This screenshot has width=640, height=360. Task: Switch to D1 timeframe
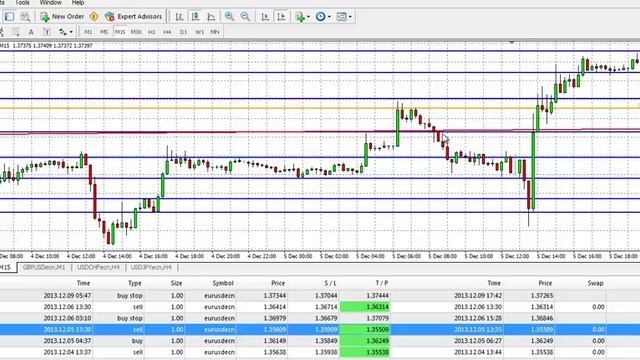pyautogui.click(x=183, y=32)
